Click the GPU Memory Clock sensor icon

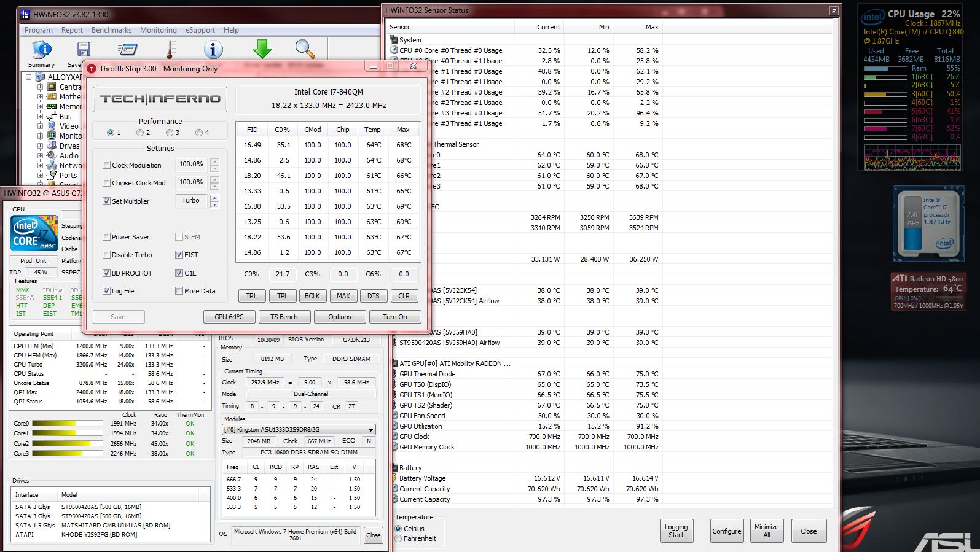394,446
